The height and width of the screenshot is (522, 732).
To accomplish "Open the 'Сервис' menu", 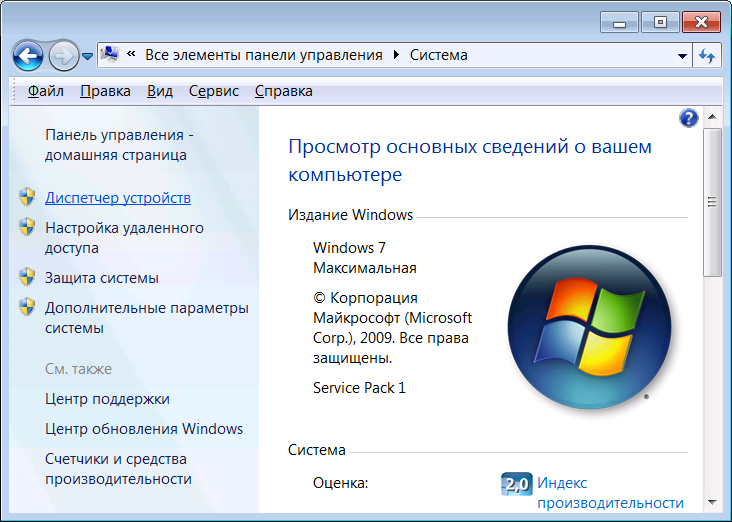I will pos(214,91).
